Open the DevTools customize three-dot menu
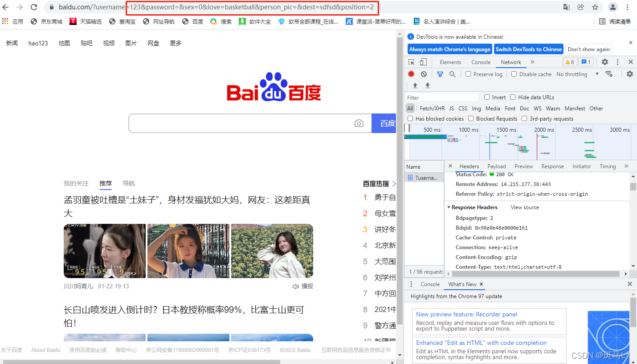The width and height of the screenshot is (637, 364). click(x=617, y=62)
